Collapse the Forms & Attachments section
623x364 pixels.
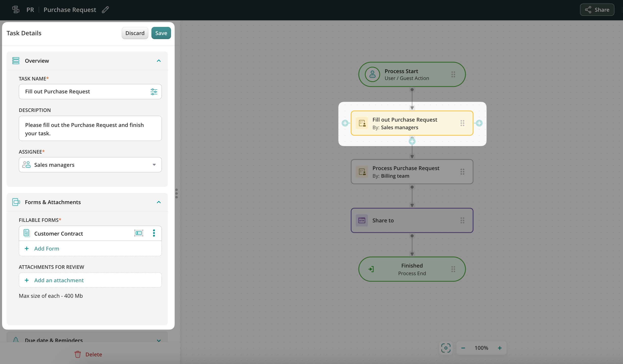pos(159,202)
